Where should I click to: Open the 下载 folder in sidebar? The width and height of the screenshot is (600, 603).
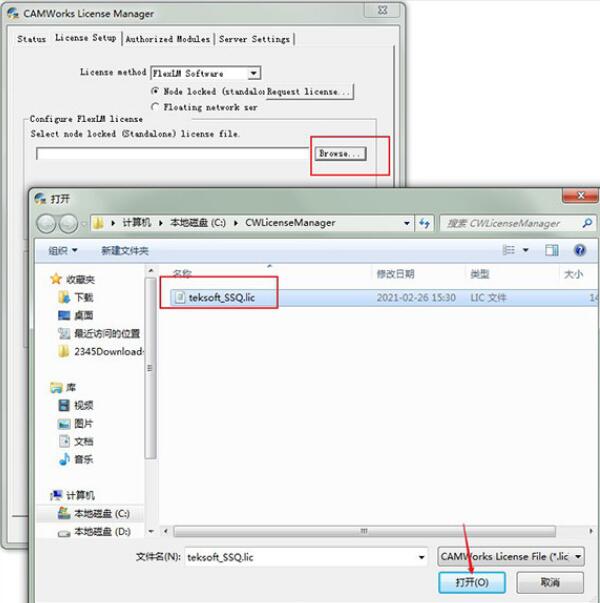pos(75,297)
